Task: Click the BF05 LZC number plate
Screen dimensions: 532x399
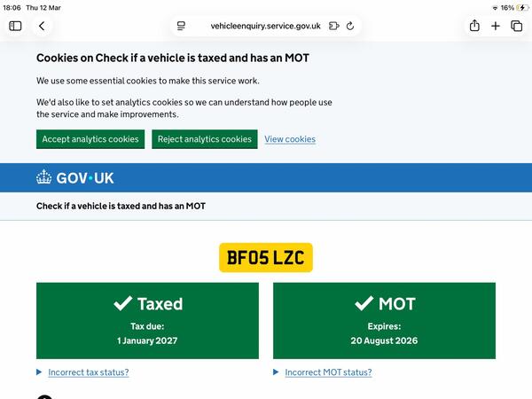Action: pos(266,258)
